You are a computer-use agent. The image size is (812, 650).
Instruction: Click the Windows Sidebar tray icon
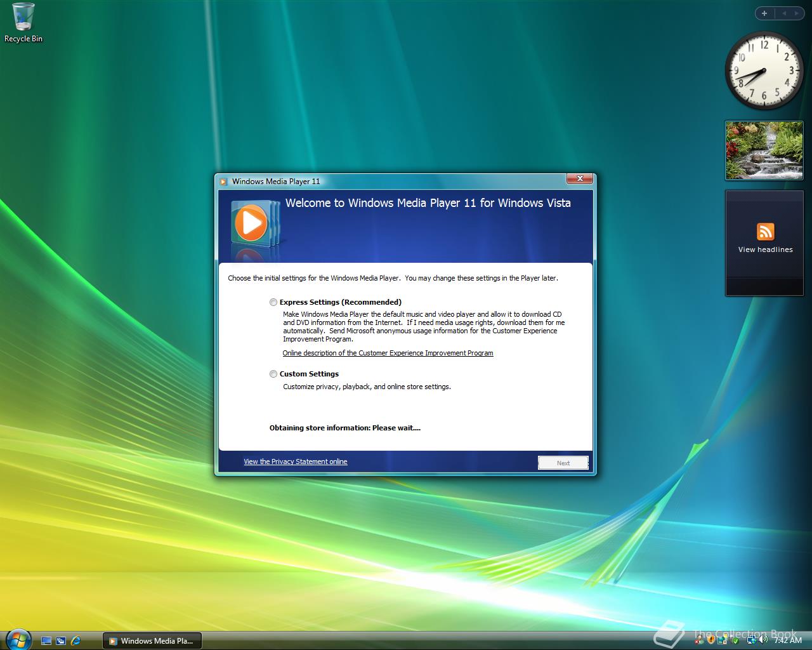723,640
